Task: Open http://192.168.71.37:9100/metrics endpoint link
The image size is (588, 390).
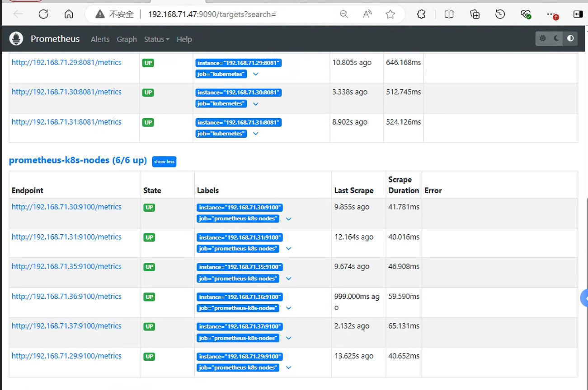Action: pyautogui.click(x=66, y=326)
